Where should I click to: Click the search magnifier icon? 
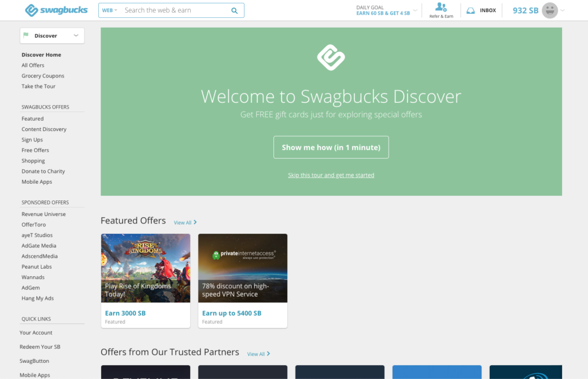coord(234,10)
